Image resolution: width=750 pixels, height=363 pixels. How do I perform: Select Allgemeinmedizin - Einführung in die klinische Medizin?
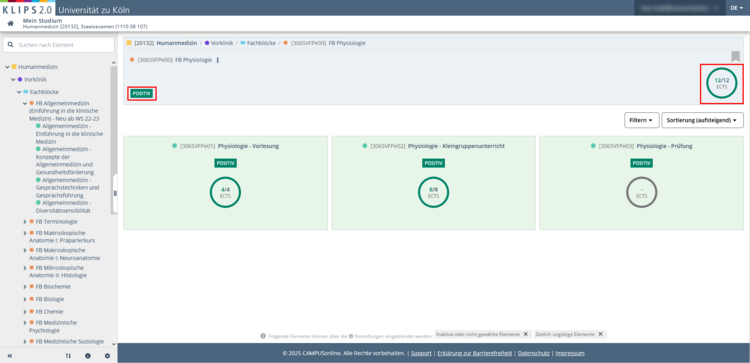click(69, 133)
